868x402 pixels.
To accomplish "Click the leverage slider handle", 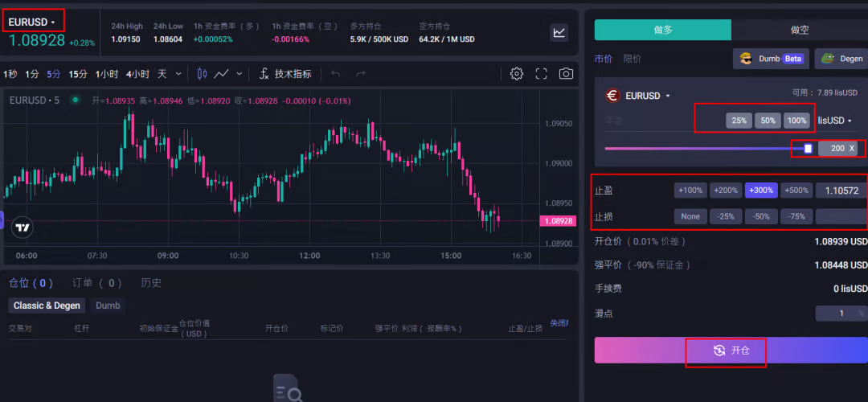I will [809, 149].
